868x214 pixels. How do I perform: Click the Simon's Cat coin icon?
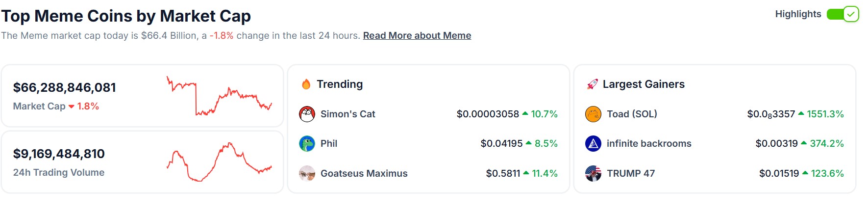click(307, 114)
